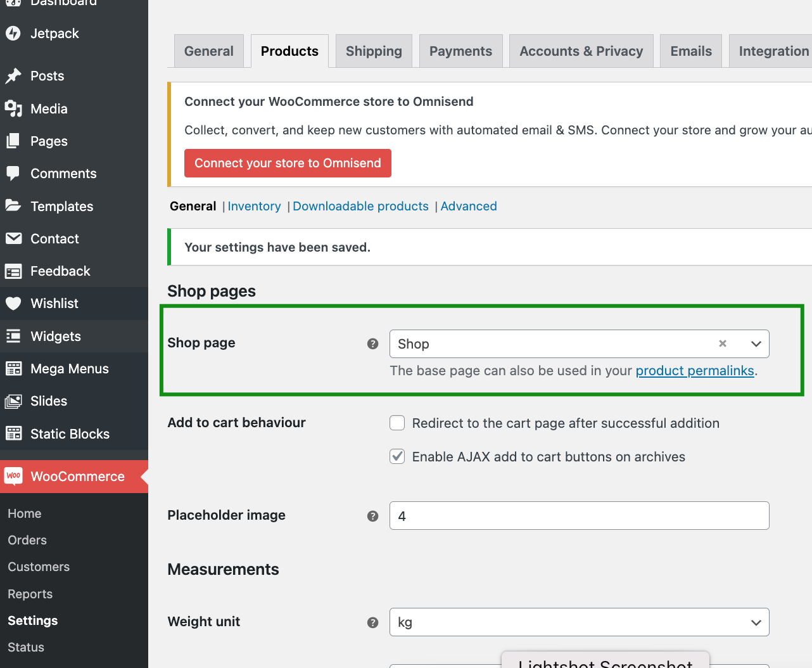The image size is (812, 668).
Task: Click the Placeholder image help tooltip icon
Action: [x=372, y=516]
